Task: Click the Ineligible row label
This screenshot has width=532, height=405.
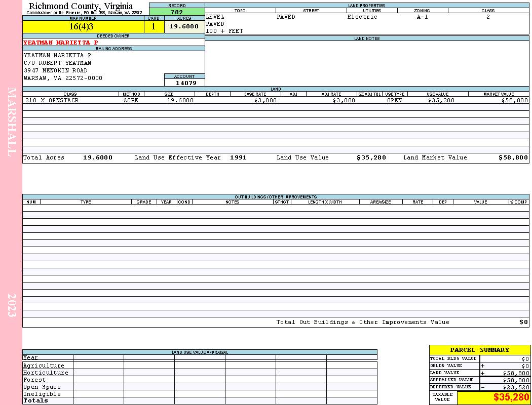Action: 42,394
